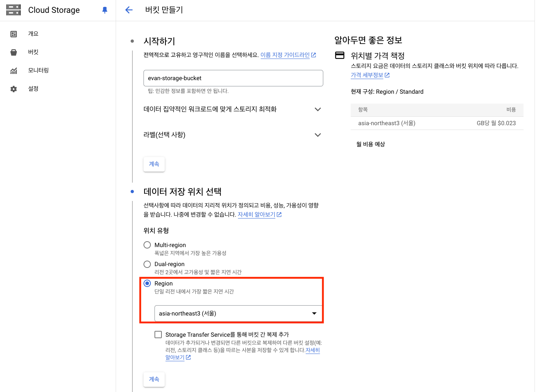Select the Region radio button
The height and width of the screenshot is (392, 540).
point(147,283)
